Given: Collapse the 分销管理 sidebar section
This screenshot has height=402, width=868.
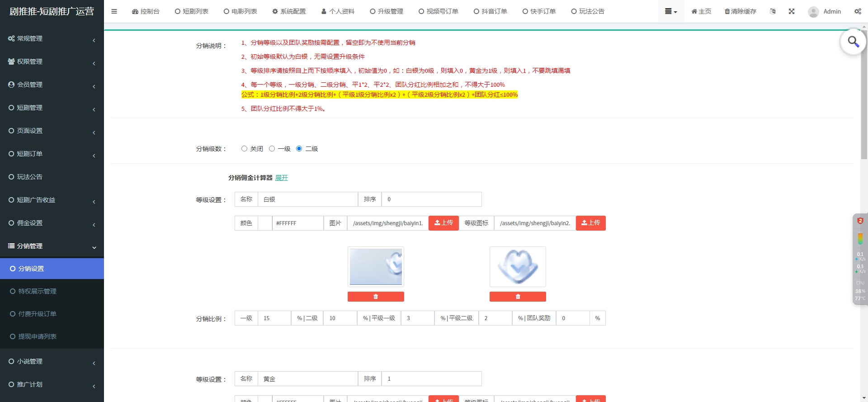Looking at the screenshot, I should click(52, 246).
